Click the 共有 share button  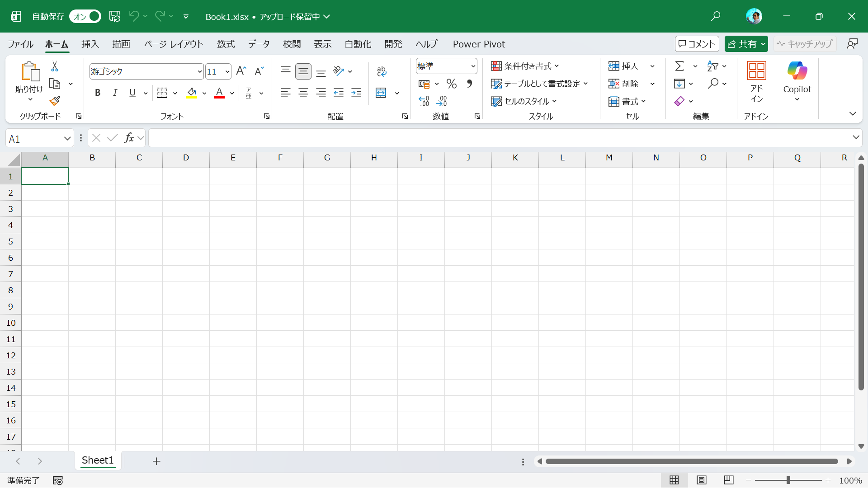(x=742, y=44)
